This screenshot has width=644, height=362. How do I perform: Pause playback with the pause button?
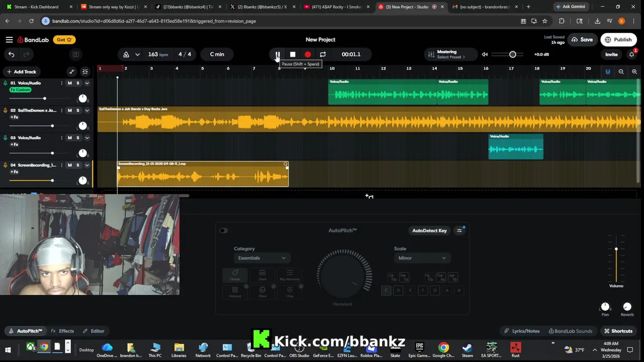click(277, 54)
